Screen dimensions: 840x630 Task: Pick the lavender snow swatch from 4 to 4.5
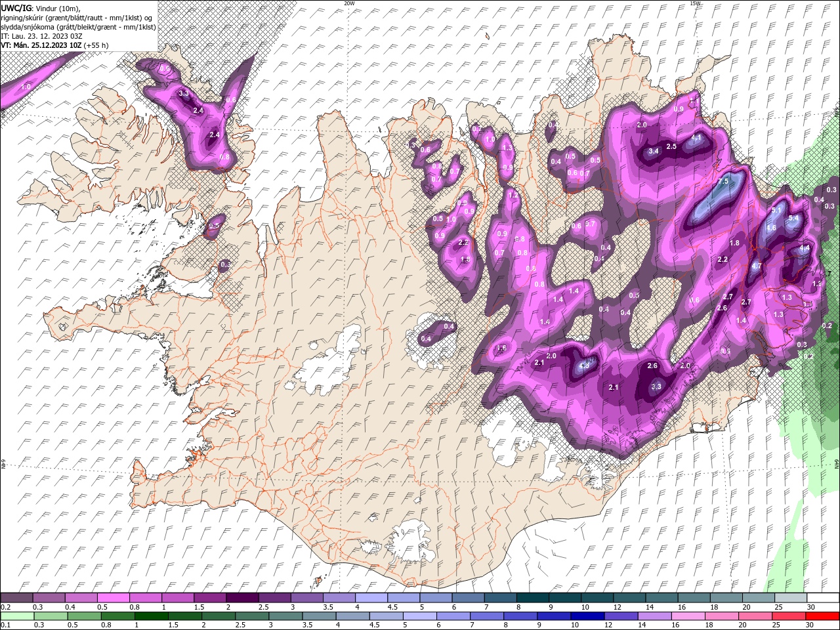click(x=371, y=598)
